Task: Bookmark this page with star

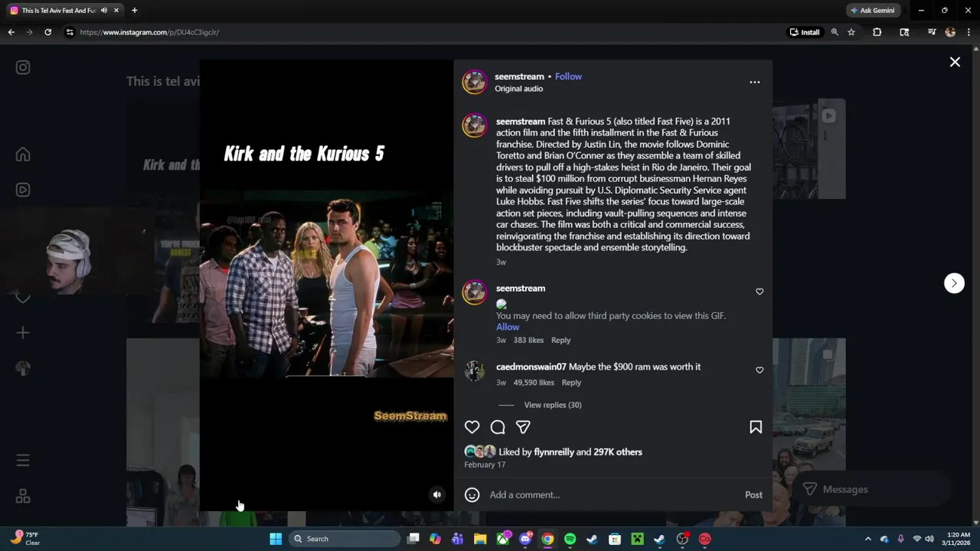Action: click(851, 32)
